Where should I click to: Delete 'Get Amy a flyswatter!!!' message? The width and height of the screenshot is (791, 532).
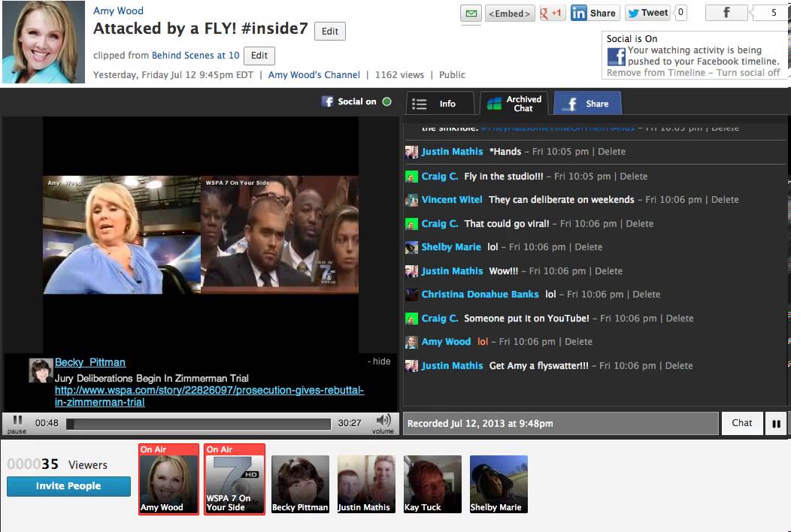click(x=679, y=366)
